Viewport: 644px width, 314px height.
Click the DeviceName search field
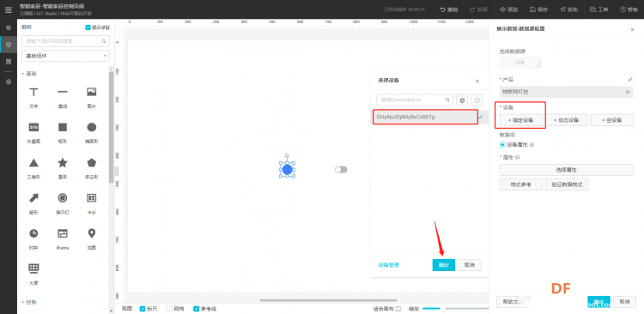tap(415, 100)
